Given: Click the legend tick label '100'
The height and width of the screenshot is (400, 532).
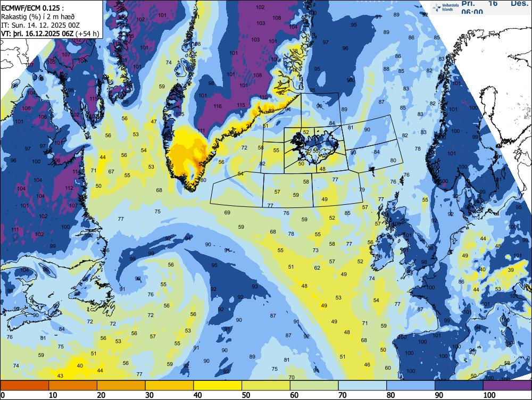Looking at the screenshot, I should [x=489, y=395].
